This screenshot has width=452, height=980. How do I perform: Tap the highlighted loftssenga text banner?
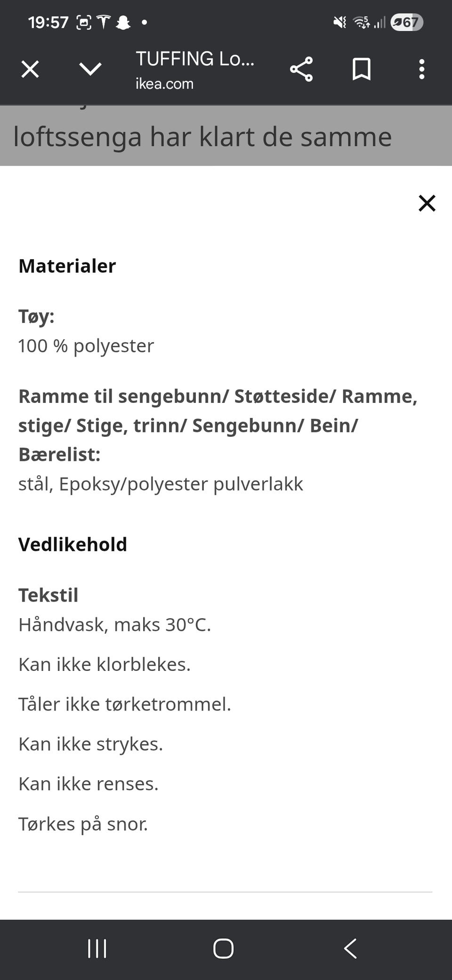(202, 137)
